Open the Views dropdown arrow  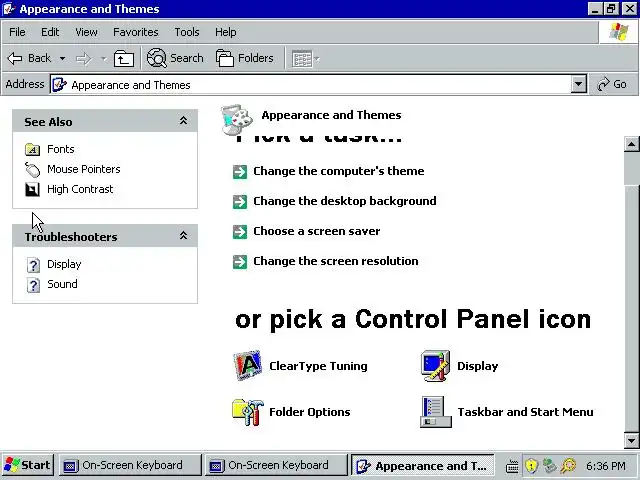(317, 59)
